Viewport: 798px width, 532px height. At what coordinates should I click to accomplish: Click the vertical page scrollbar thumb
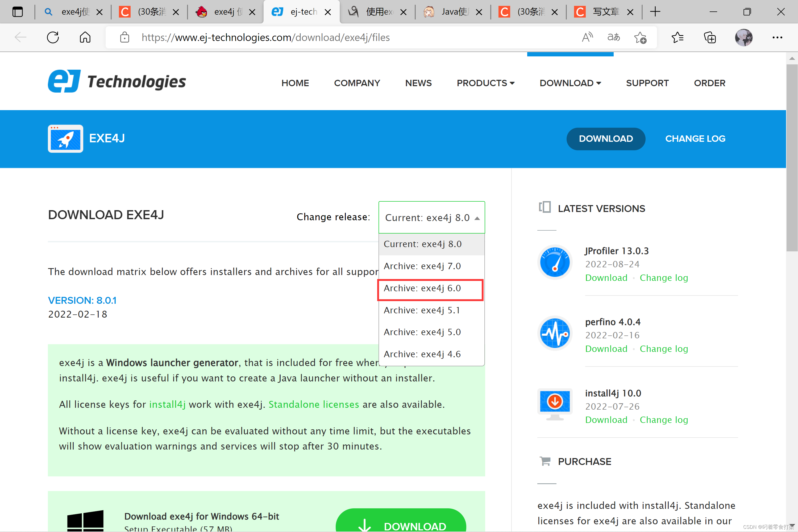(x=792, y=158)
